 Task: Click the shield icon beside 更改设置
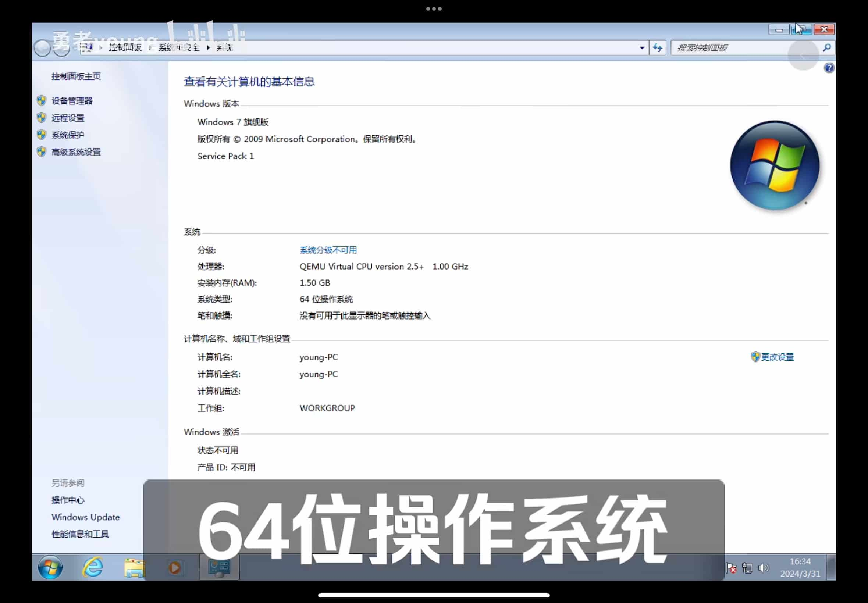click(755, 357)
